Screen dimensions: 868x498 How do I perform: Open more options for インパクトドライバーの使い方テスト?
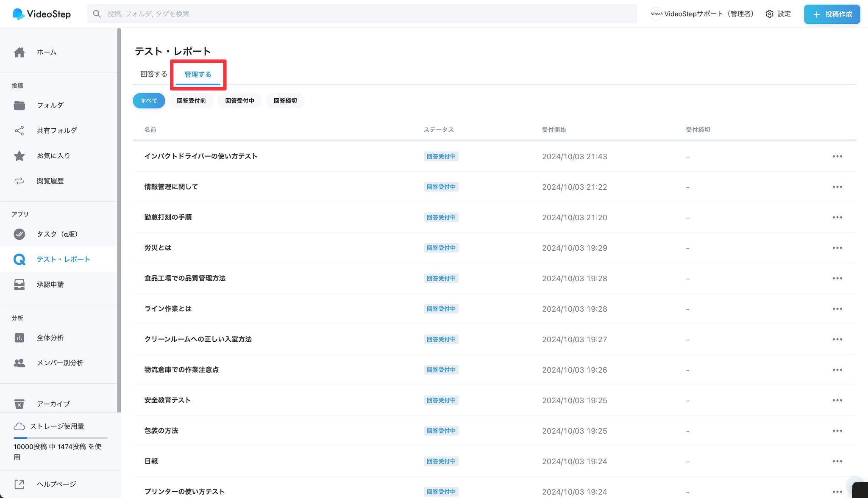[837, 157]
